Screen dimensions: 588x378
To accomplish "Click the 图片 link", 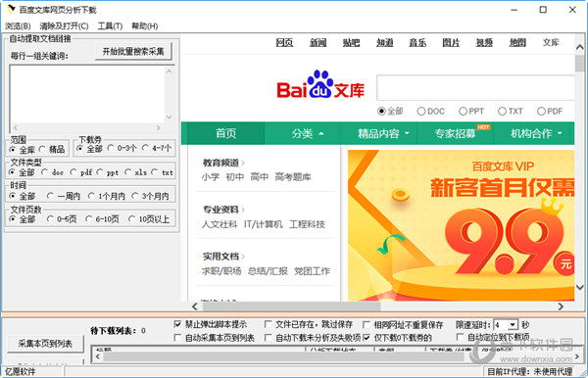I will tap(451, 43).
